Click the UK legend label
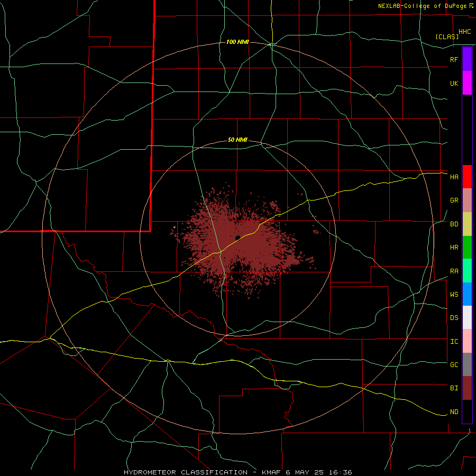 click(x=454, y=83)
